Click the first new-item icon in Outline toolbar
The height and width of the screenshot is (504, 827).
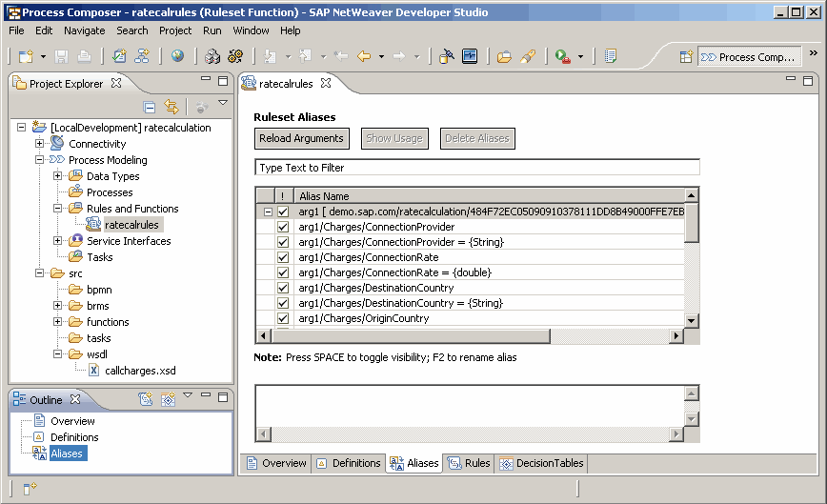[145, 399]
